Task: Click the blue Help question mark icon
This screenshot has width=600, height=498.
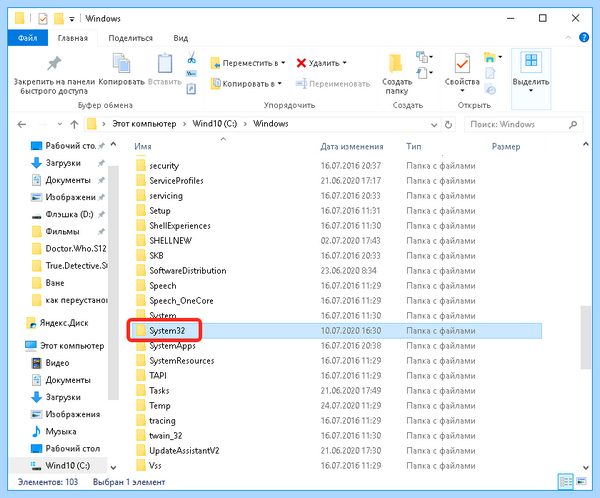Action: pyautogui.click(x=584, y=37)
